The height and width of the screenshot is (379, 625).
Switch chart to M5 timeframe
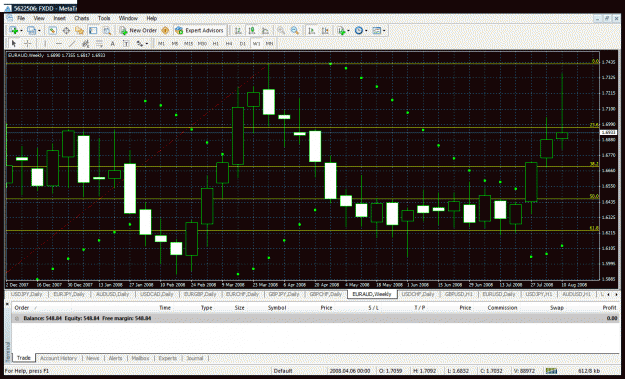click(175, 43)
